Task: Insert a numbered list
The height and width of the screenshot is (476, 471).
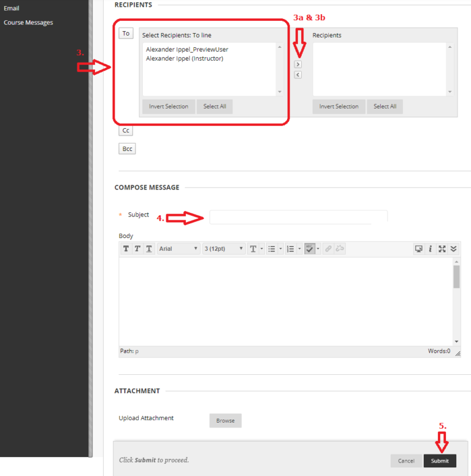Action: [x=291, y=249]
